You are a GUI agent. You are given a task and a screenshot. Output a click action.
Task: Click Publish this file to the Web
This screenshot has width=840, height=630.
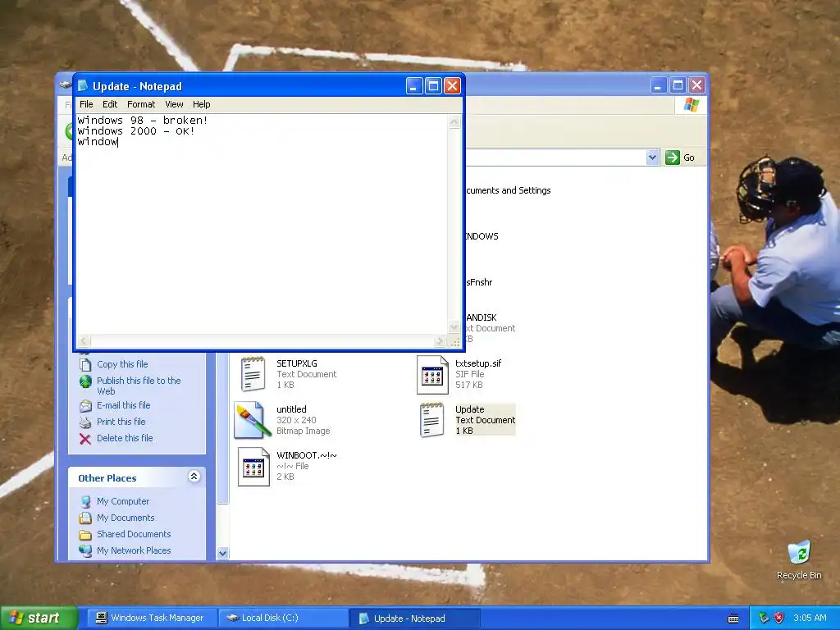click(x=139, y=386)
